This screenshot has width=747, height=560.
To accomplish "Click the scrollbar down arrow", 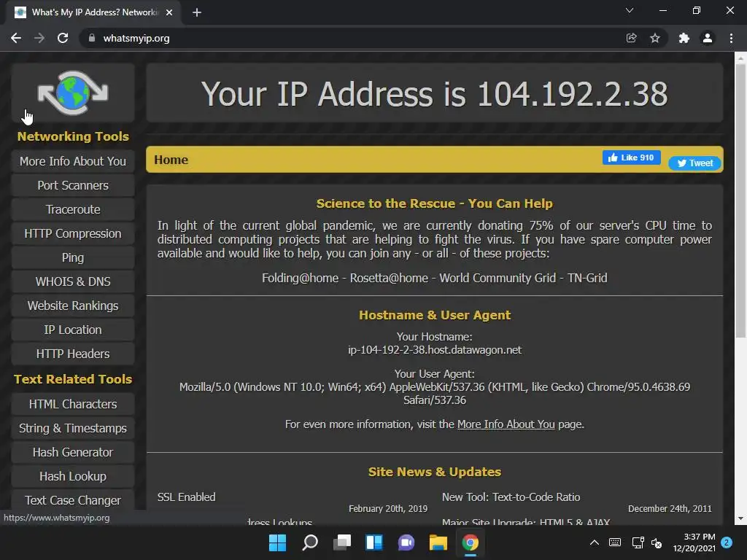I will 740,518.
